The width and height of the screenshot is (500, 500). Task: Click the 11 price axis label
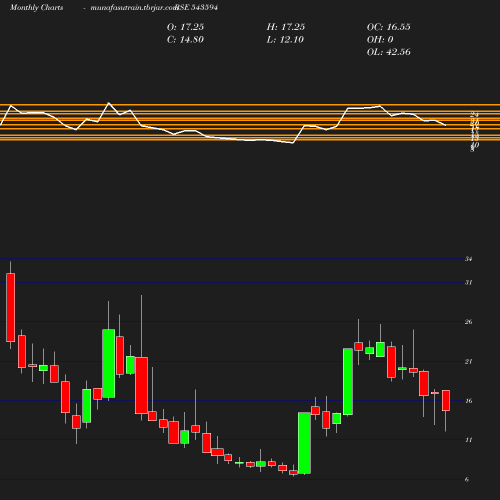point(469,440)
